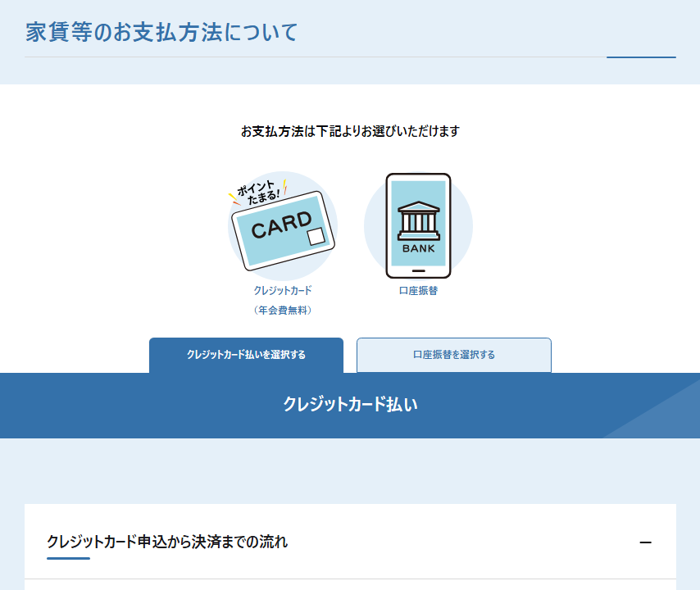Image resolution: width=700 pixels, height=590 pixels.
Task: Click the credit card illustration
Action: 282,234
